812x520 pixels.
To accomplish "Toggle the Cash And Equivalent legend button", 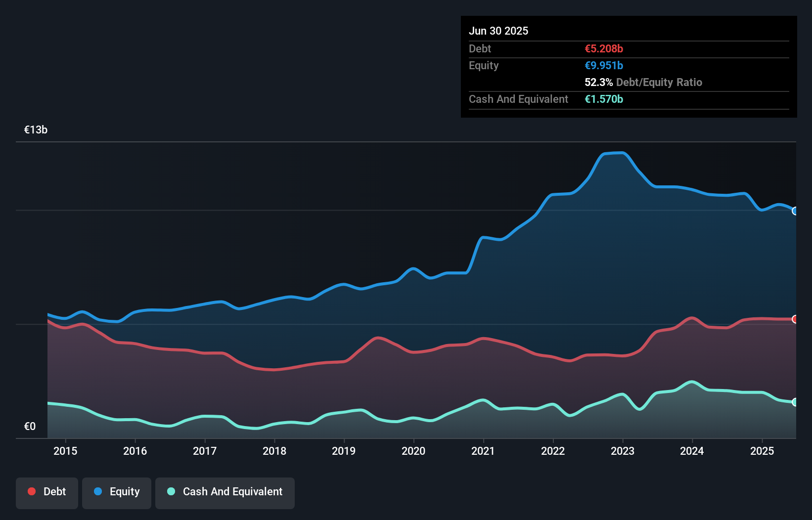I will click(225, 492).
